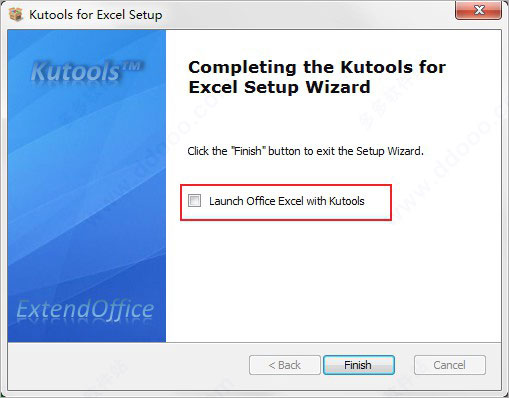Image resolution: width=509 pixels, height=398 pixels.
Task: Click the empty title bar area beside the title
Action: click(308, 15)
